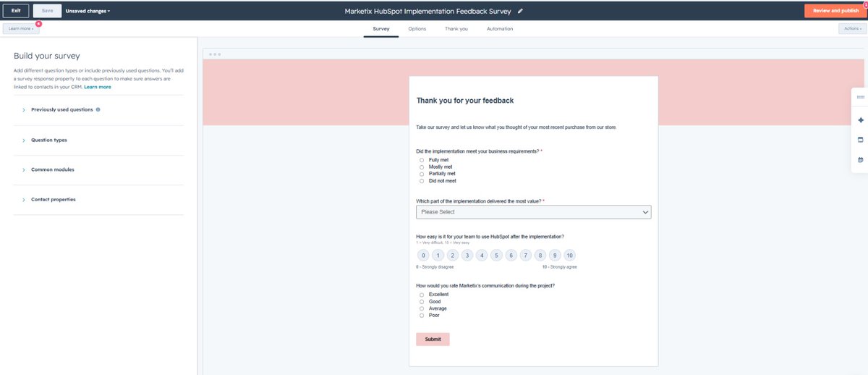Select rating 8 on ease scale
Screen dimensions: 868x375
tap(540, 255)
